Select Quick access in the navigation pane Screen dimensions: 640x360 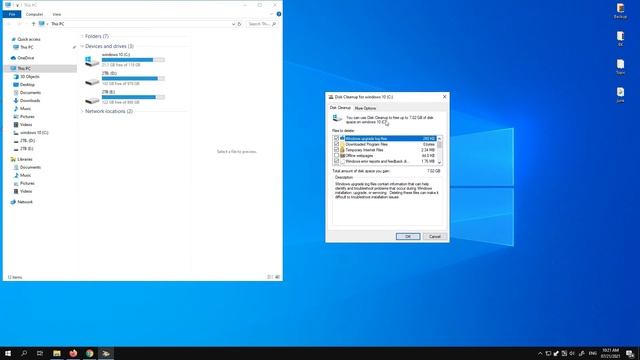[x=29, y=39]
